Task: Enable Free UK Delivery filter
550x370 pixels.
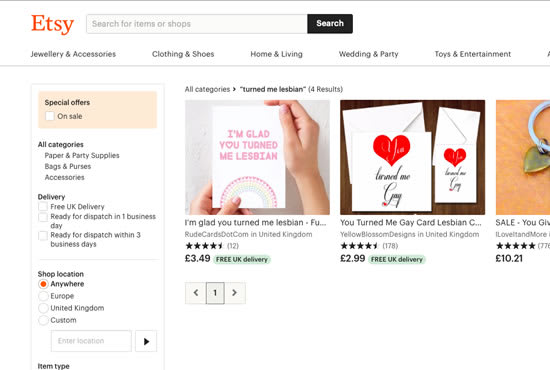Action: [43, 207]
